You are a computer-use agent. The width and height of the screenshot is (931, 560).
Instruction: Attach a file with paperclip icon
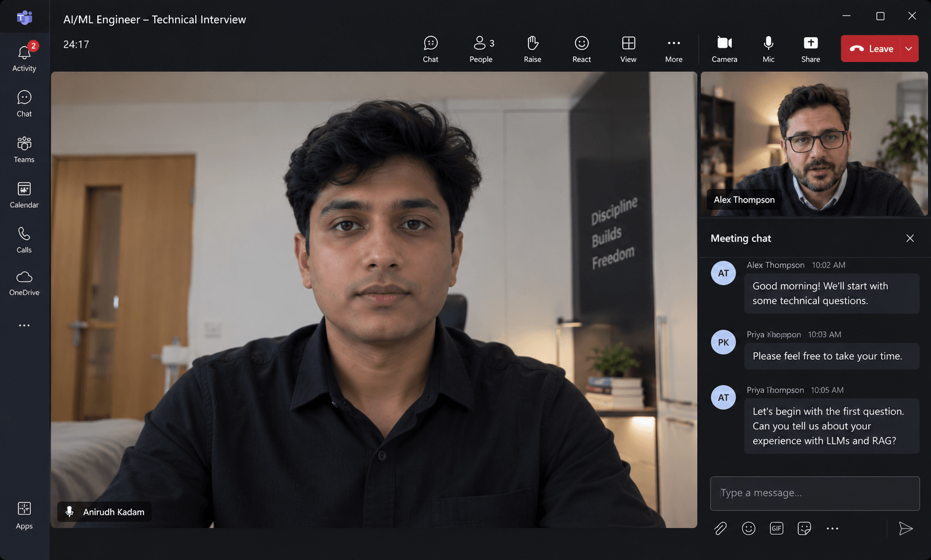(720, 528)
